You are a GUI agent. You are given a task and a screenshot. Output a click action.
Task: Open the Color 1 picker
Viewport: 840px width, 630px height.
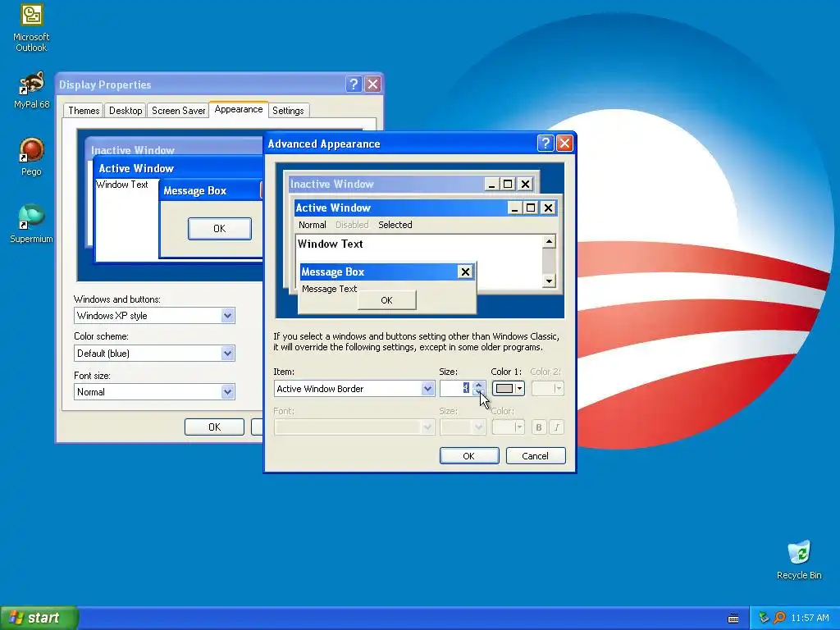pos(509,388)
